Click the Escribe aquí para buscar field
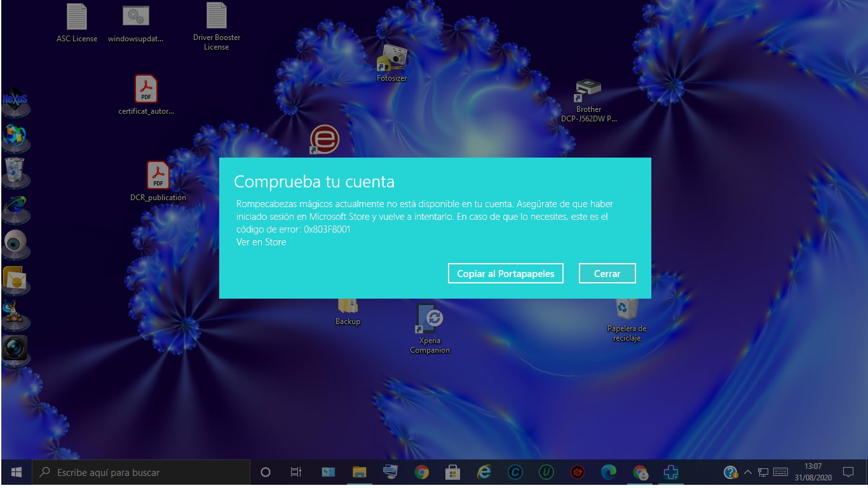Viewport: 868px width, 488px height. (x=141, y=472)
